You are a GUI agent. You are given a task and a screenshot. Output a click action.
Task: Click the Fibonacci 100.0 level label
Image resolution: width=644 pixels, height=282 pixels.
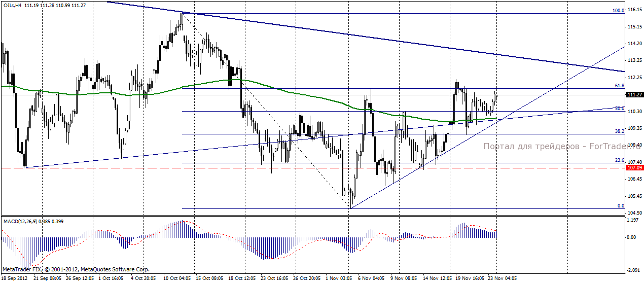pos(618,10)
